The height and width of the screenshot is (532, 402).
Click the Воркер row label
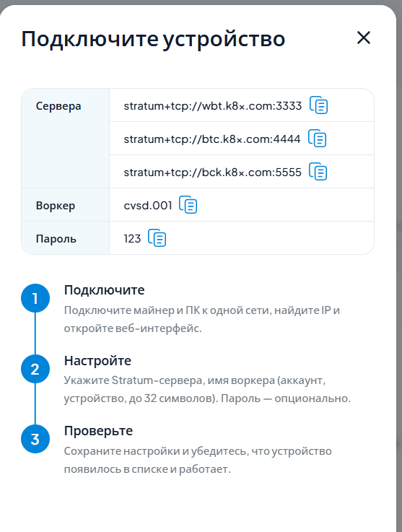[56, 206]
